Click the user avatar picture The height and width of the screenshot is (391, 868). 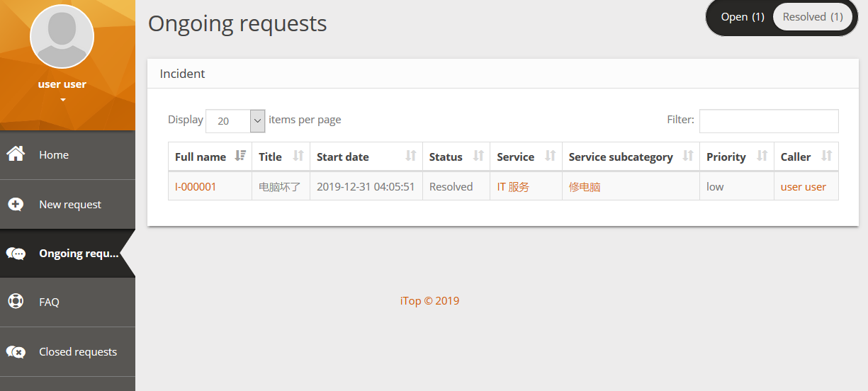tap(62, 36)
